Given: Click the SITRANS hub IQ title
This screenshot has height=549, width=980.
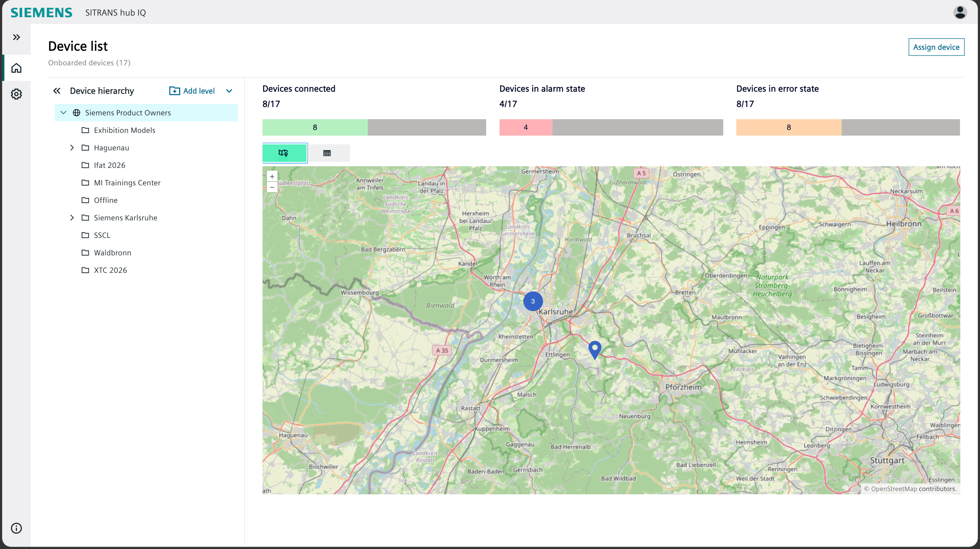Looking at the screenshot, I should (115, 12).
